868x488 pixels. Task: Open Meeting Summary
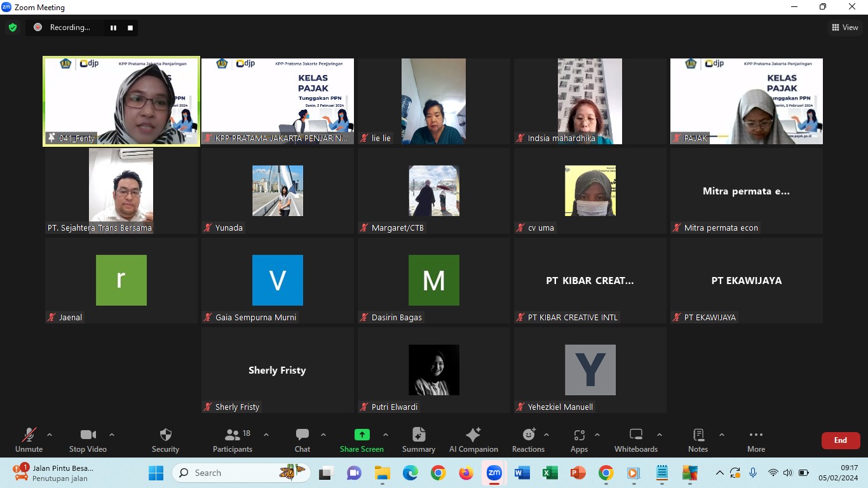[418, 440]
